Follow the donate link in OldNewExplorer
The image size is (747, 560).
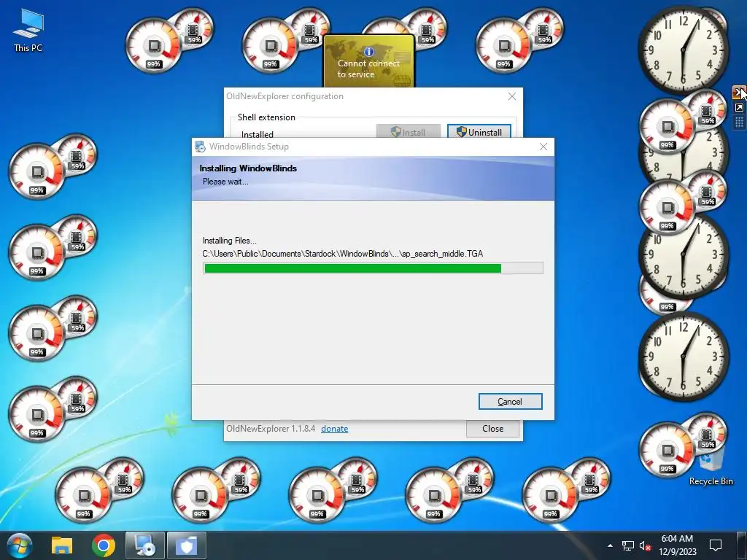[x=334, y=429]
